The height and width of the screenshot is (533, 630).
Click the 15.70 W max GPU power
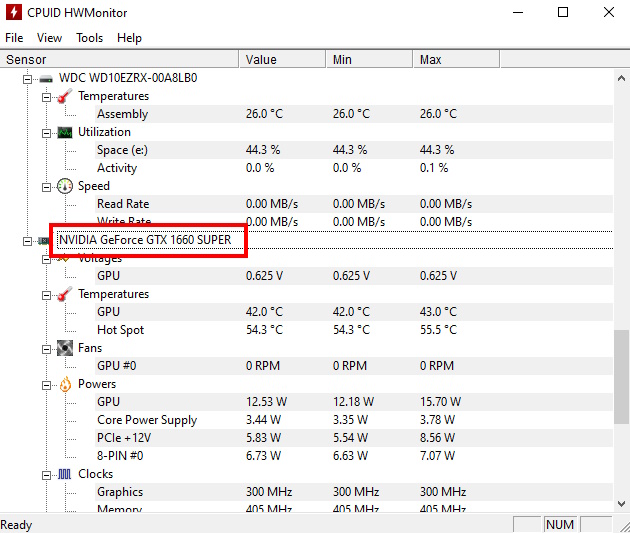coord(440,402)
